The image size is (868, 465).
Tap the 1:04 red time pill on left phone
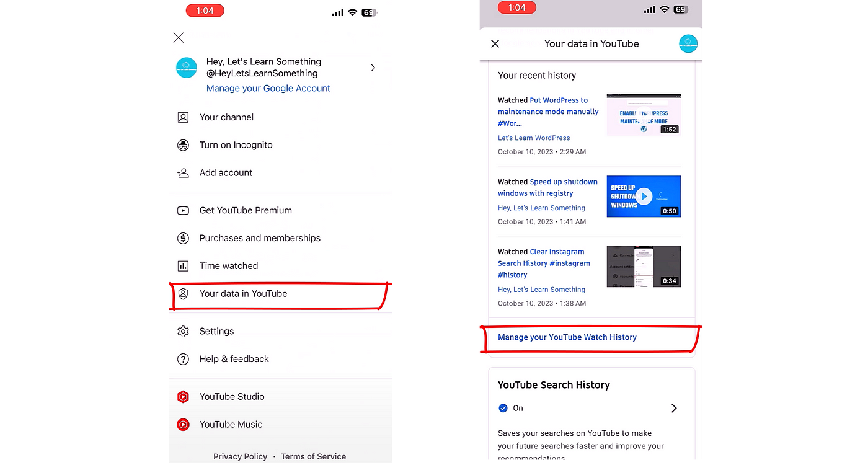point(205,11)
